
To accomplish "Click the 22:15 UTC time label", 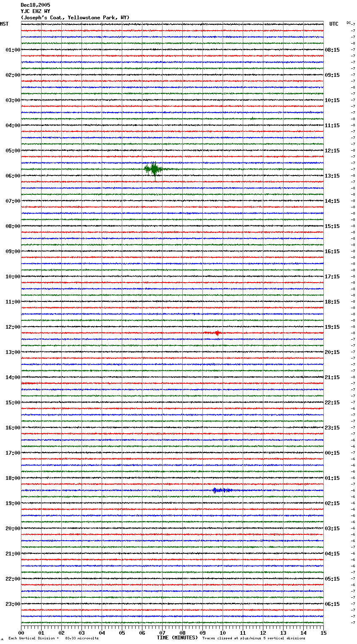I will coord(332,403).
